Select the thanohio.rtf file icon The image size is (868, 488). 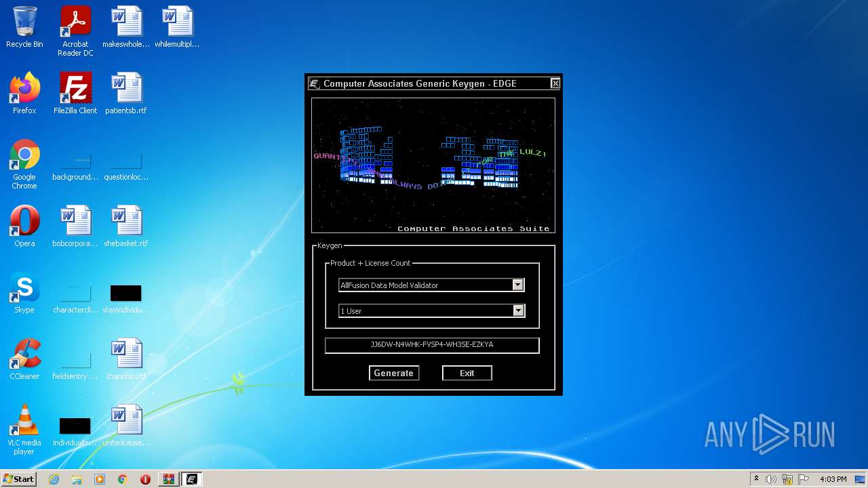click(x=126, y=359)
